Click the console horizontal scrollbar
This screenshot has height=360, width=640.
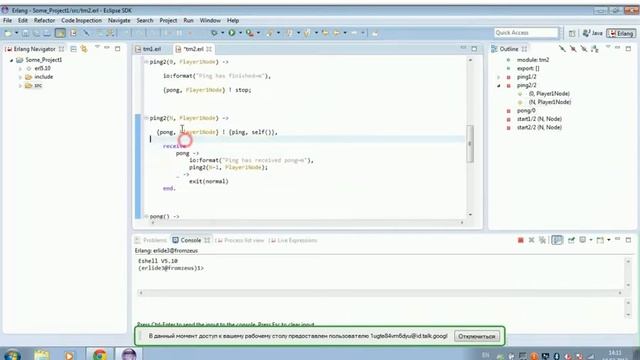[x=380, y=293]
